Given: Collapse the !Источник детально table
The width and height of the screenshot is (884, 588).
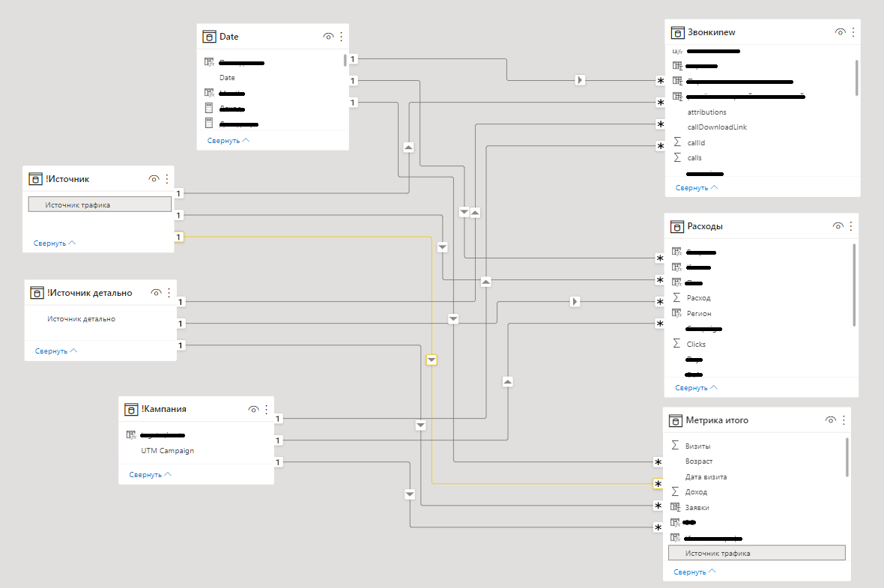Looking at the screenshot, I should (56, 351).
